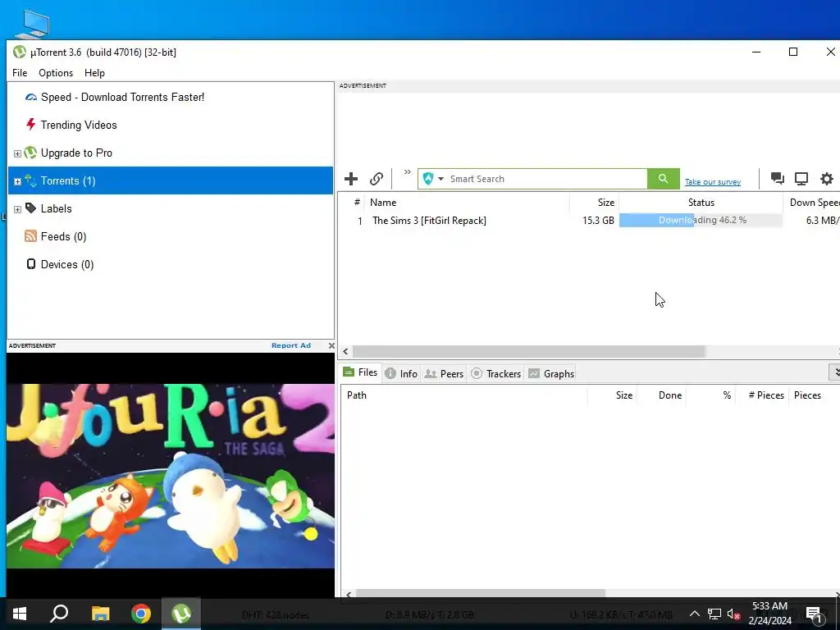Viewport: 840px width, 630px height.
Task: Click the torrent list scroll left arrow
Action: tap(345, 351)
